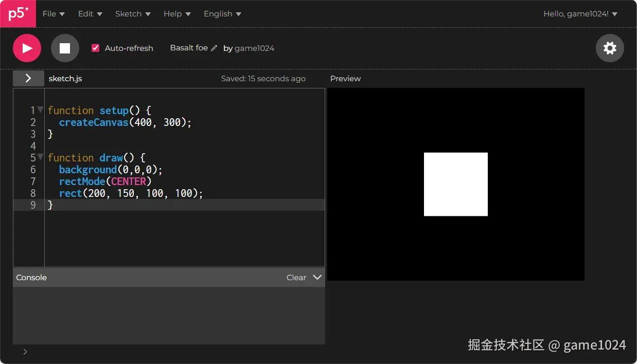The width and height of the screenshot is (637, 364).
Task: Edit sketch name with the pencil icon
Action: coord(214,48)
